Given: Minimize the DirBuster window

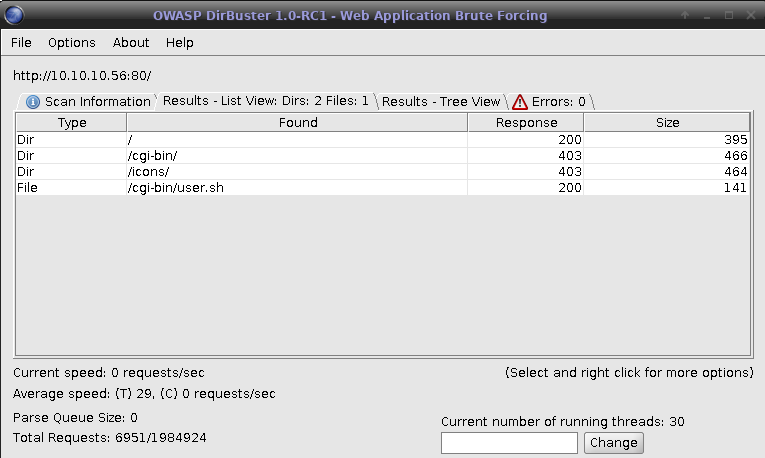Looking at the screenshot, I should 707,15.
